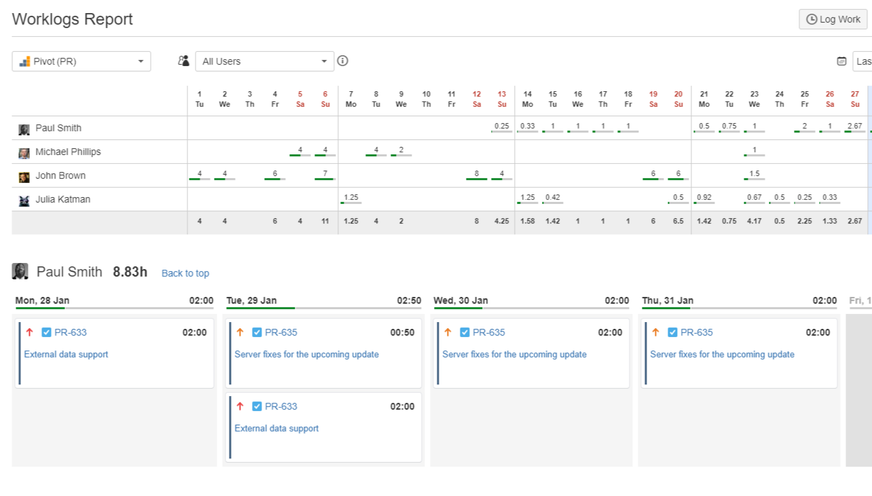Click orange priority arrow on Wednesday PR-635
Viewport: 872px width, 496px height.
tap(448, 333)
